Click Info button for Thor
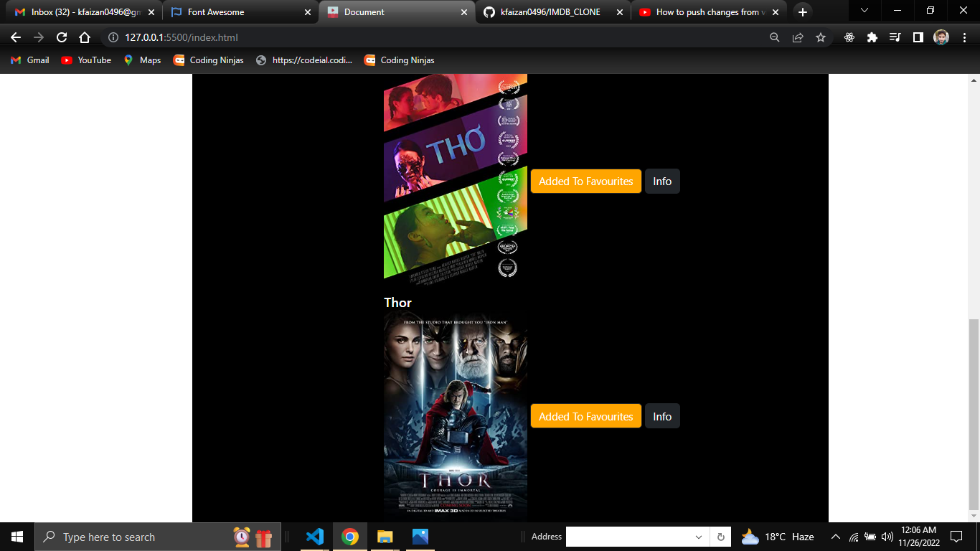980x551 pixels. click(661, 415)
